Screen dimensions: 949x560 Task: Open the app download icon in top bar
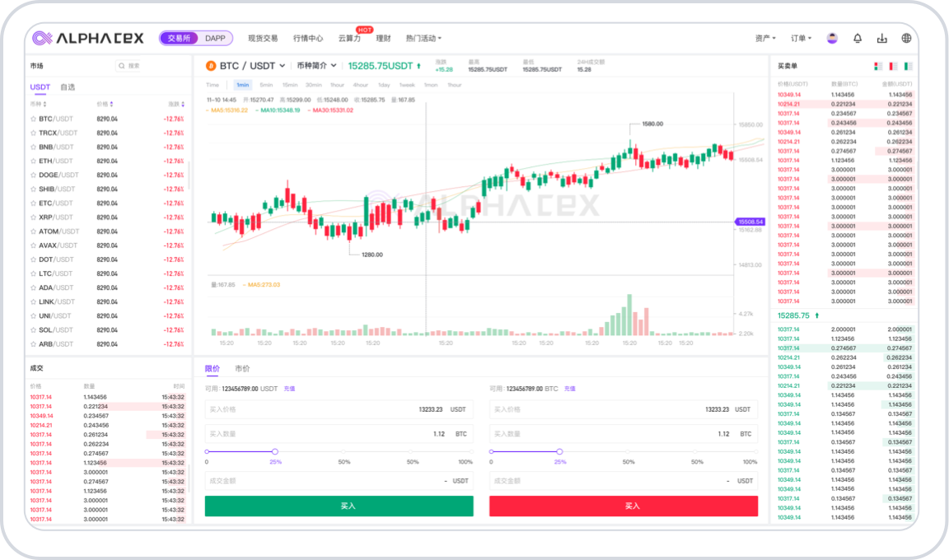pos(882,38)
